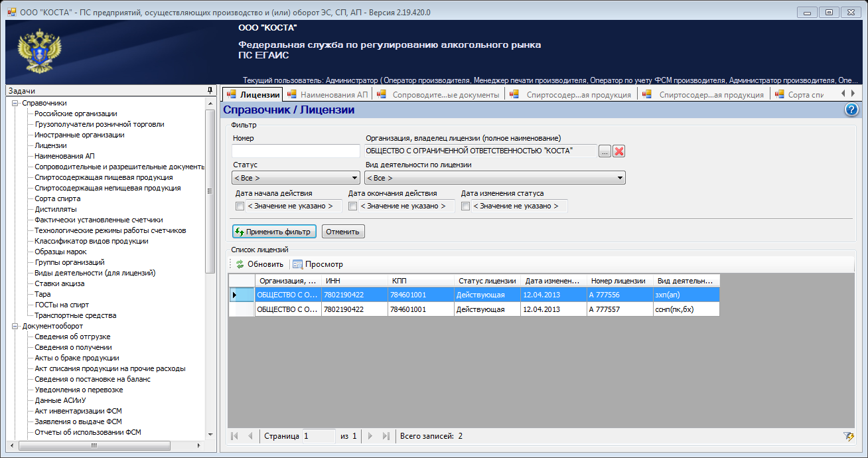Switch to Лицензии tab
868x458 pixels.
[252, 94]
